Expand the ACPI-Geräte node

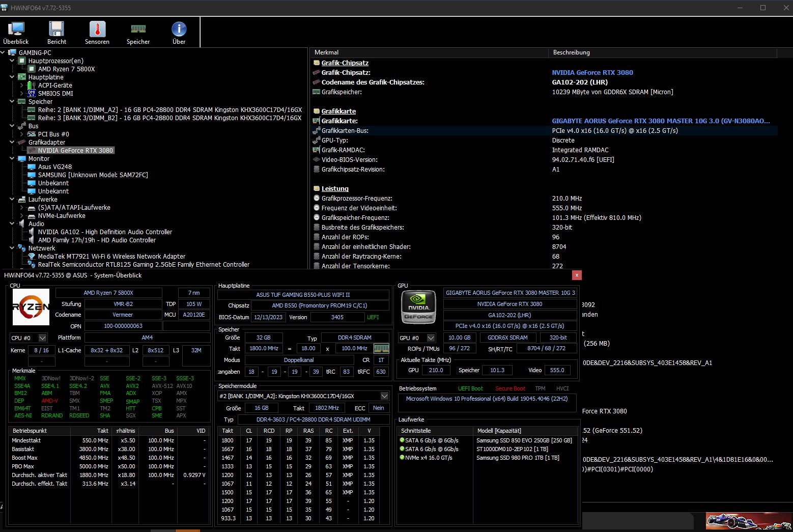pyautogui.click(x=22, y=85)
